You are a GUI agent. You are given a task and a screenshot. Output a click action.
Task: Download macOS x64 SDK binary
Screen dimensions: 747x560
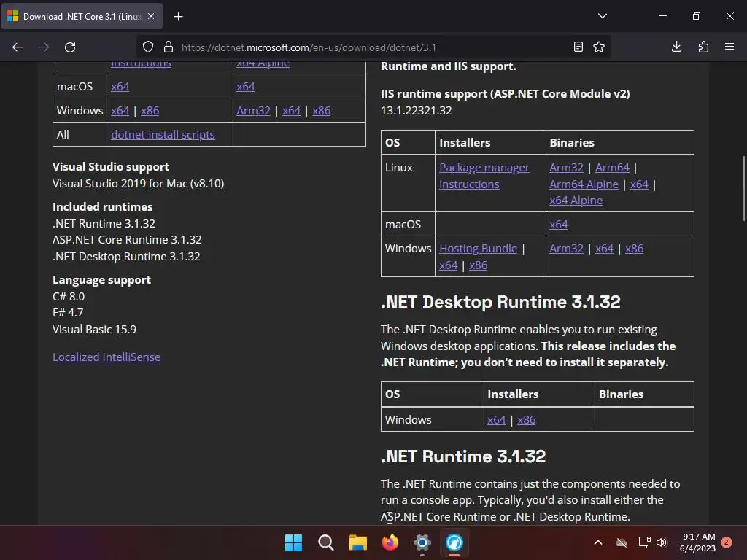point(246,87)
